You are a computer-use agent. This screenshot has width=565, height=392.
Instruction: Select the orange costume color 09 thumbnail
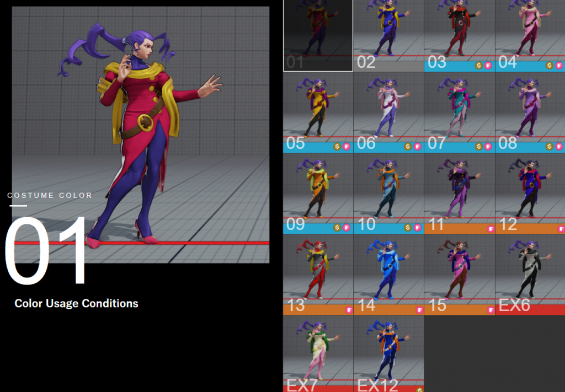[318, 194]
